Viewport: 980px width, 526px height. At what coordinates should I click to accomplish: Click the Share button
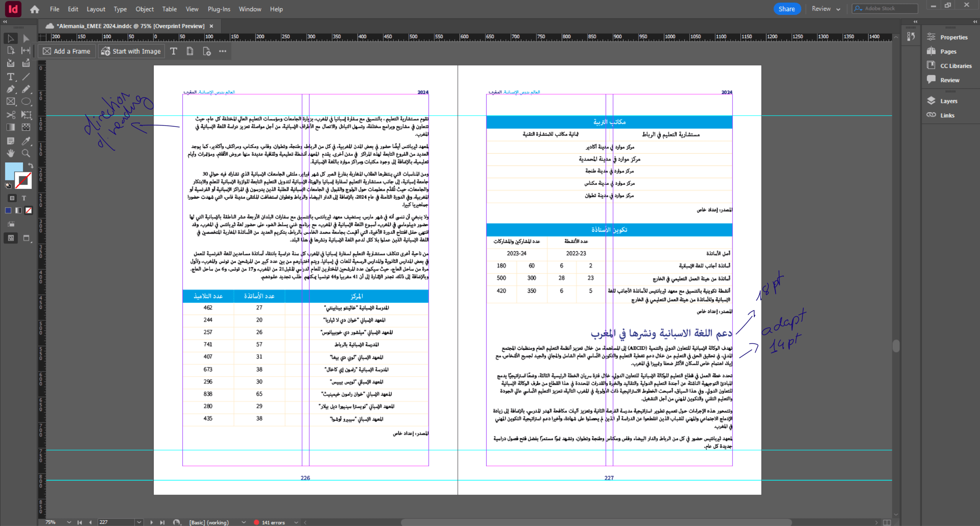[x=786, y=9]
